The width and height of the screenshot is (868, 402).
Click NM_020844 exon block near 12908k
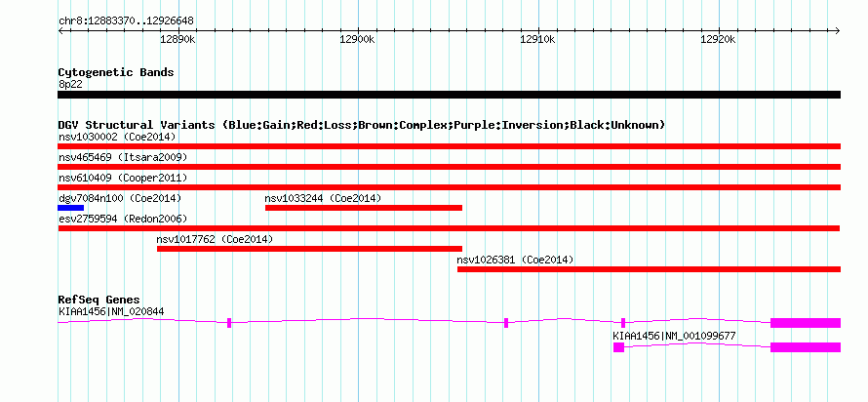[506, 323]
